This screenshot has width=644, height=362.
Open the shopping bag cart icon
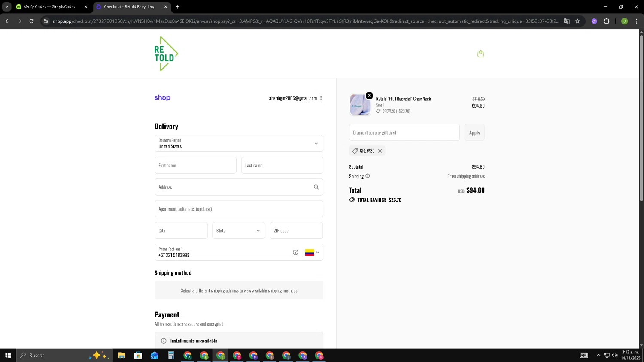point(480,54)
